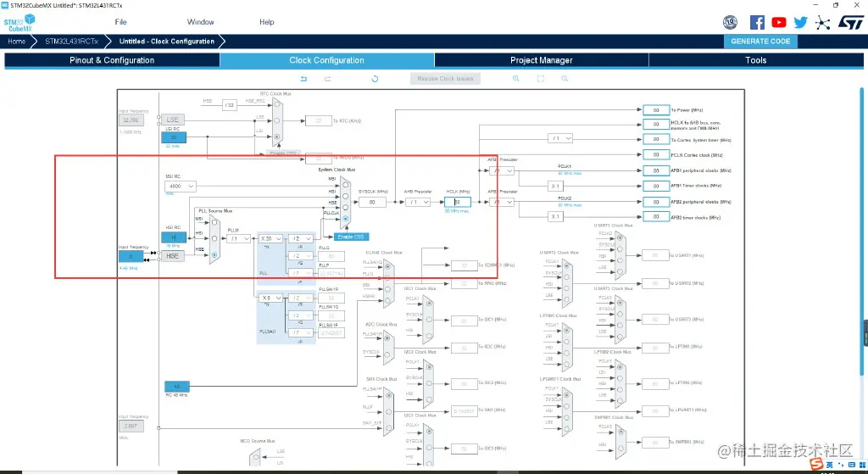Image resolution: width=868 pixels, height=474 pixels.
Task: Click the LSI RC 32 value box
Action: click(174, 137)
